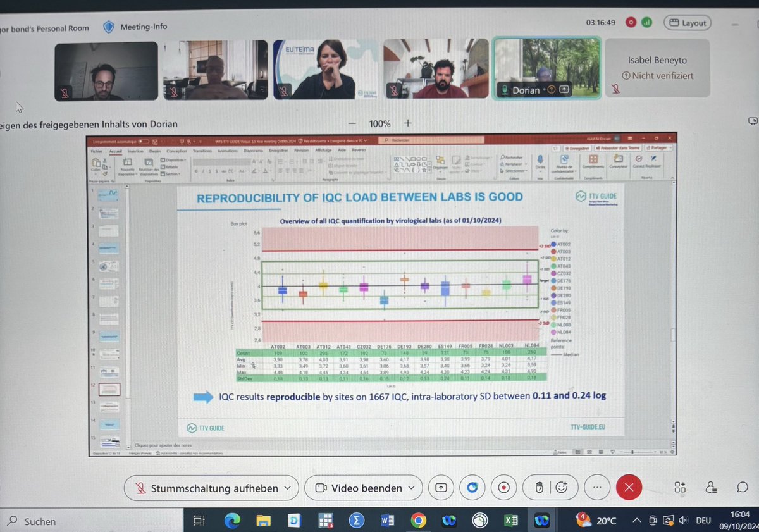Select the Insertion ribbon tab
The width and height of the screenshot is (759, 532).
tap(135, 151)
